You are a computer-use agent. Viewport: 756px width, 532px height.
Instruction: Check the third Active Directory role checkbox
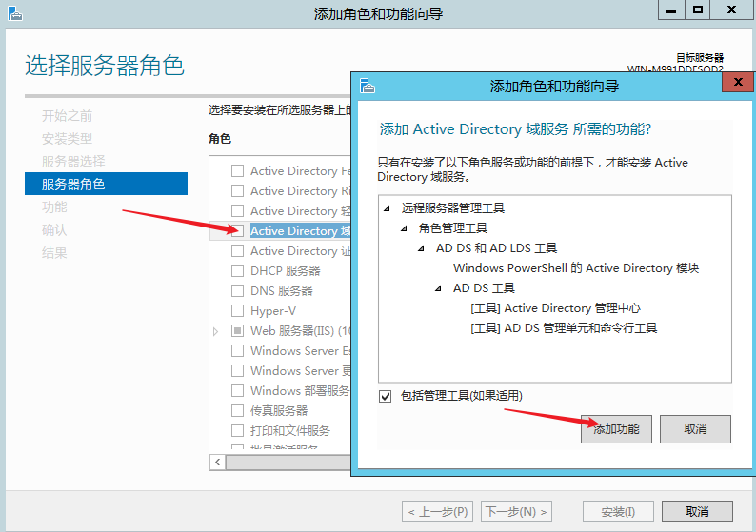237,211
